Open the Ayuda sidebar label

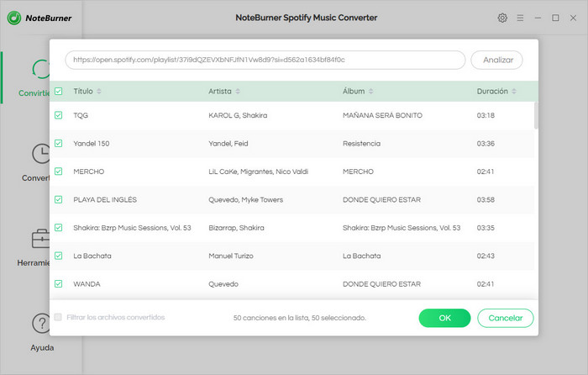(42, 347)
